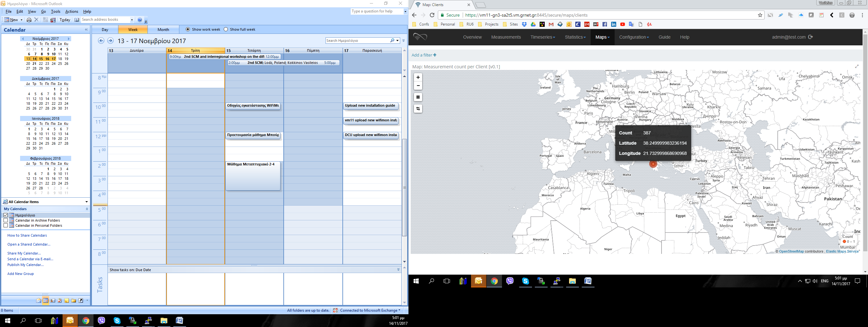Zoom in on the map with plus button

[x=418, y=77]
